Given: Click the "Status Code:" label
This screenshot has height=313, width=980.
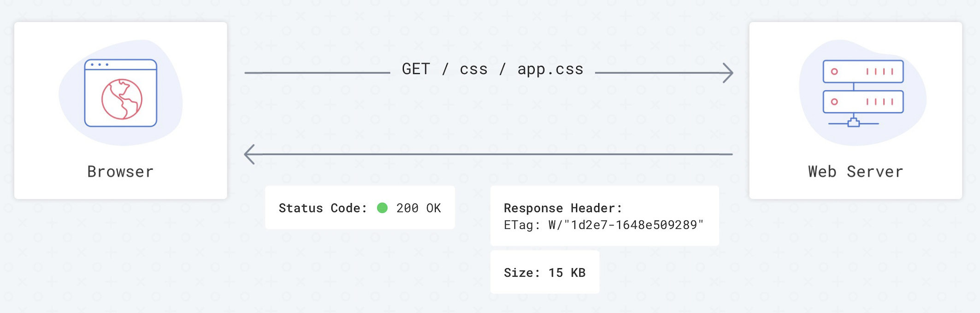Looking at the screenshot, I should [323, 208].
